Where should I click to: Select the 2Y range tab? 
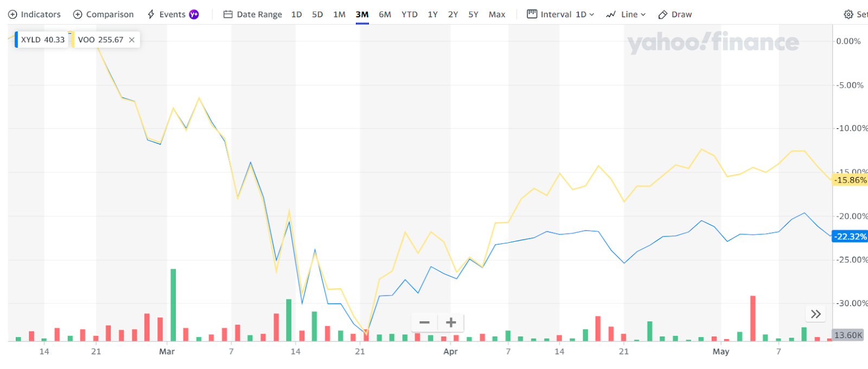453,15
